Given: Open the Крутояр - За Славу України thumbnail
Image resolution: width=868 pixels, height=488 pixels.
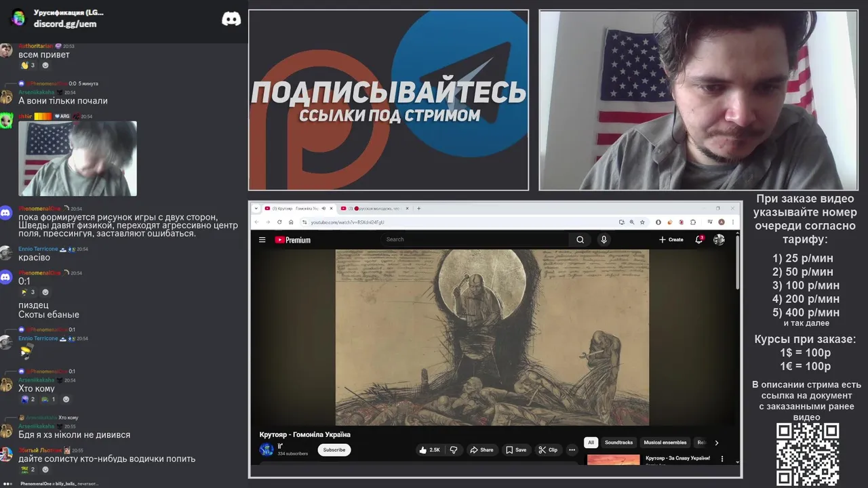Looking at the screenshot, I should 614,459.
